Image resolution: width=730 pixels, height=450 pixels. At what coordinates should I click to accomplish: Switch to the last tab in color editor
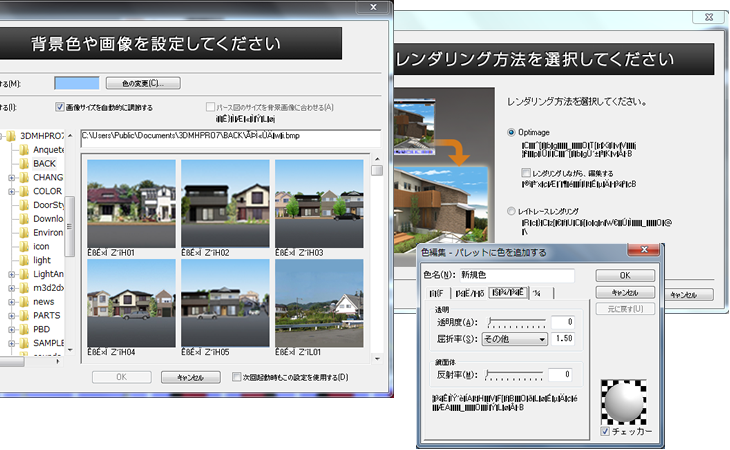tap(536, 293)
